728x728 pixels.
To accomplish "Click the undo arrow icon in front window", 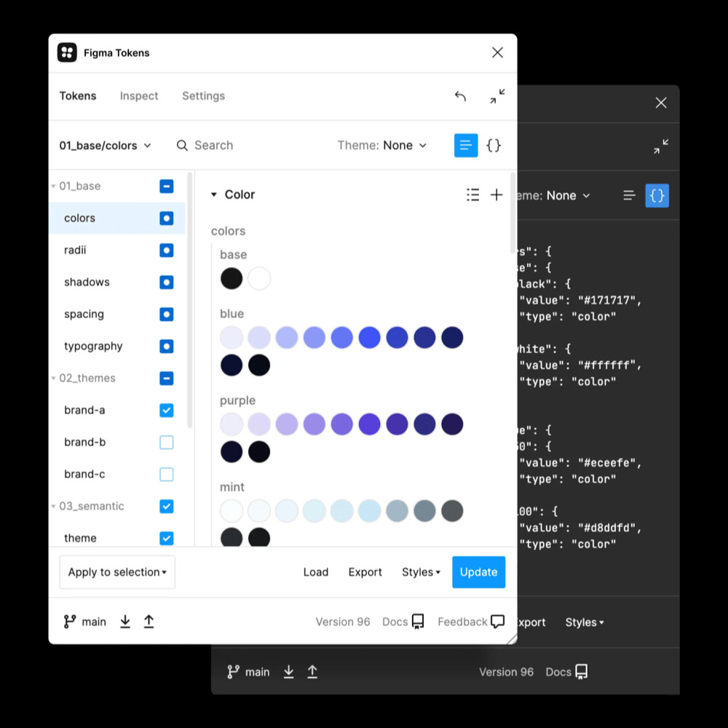I will click(460, 96).
